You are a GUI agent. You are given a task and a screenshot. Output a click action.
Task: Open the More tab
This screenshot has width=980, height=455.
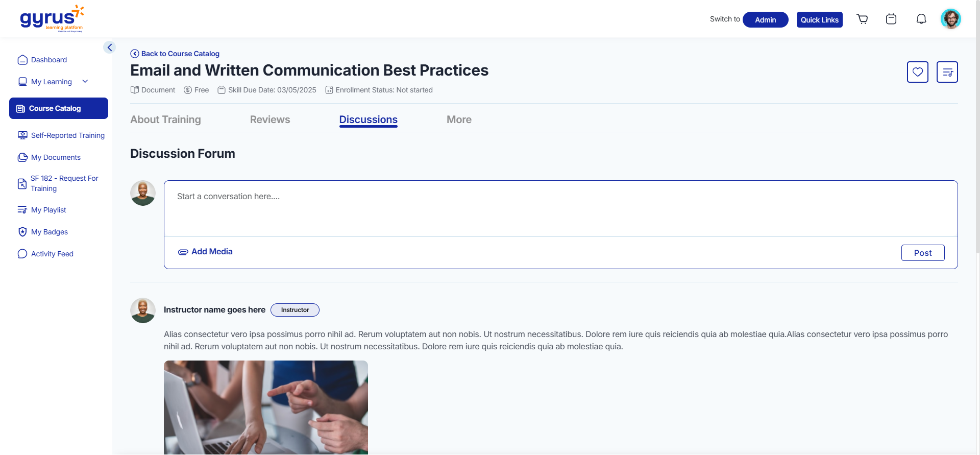point(459,119)
